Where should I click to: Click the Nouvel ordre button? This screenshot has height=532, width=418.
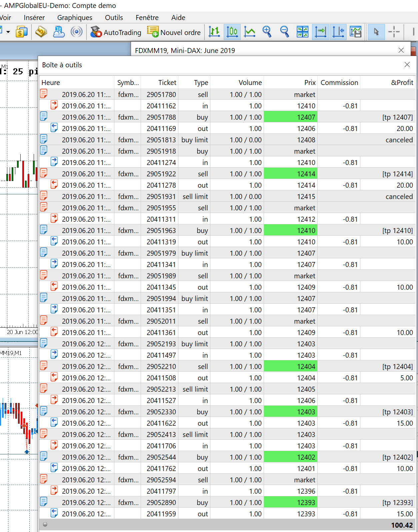tap(174, 32)
